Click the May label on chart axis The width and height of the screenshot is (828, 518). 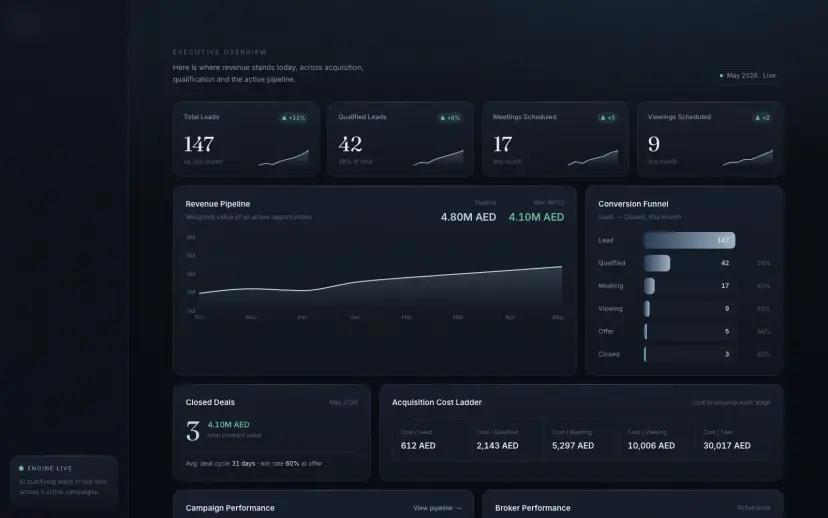(558, 317)
